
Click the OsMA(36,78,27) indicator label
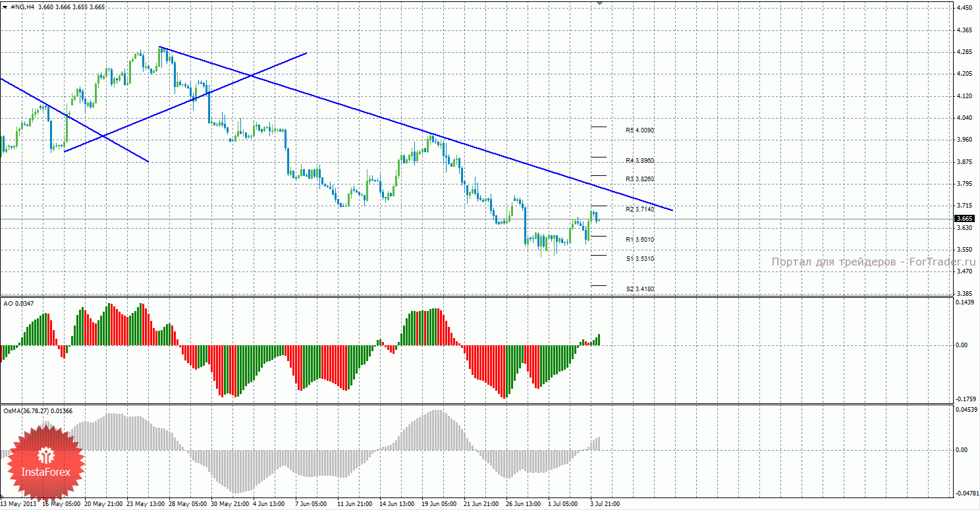[x=38, y=411]
